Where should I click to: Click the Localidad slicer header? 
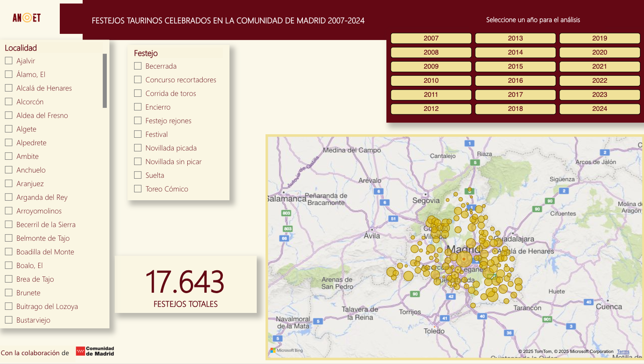click(x=21, y=48)
